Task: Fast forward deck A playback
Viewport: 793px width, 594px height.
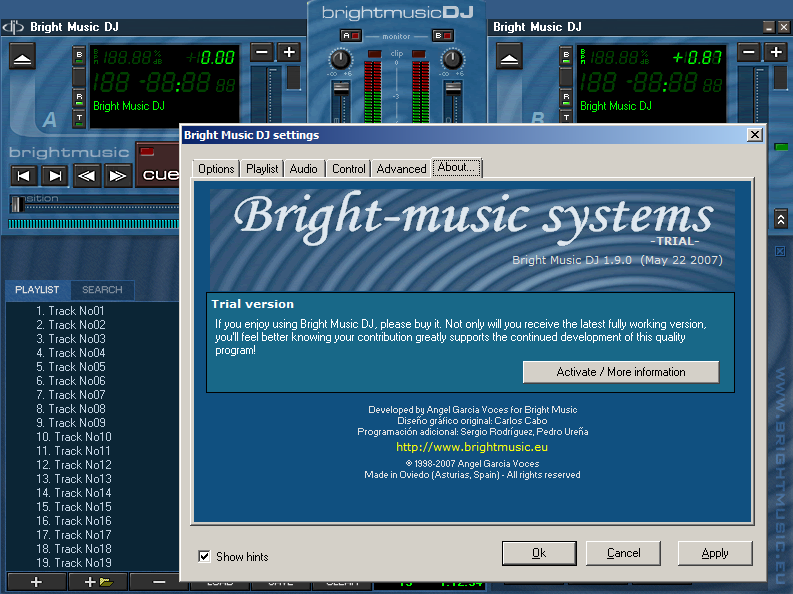Action: (x=118, y=176)
